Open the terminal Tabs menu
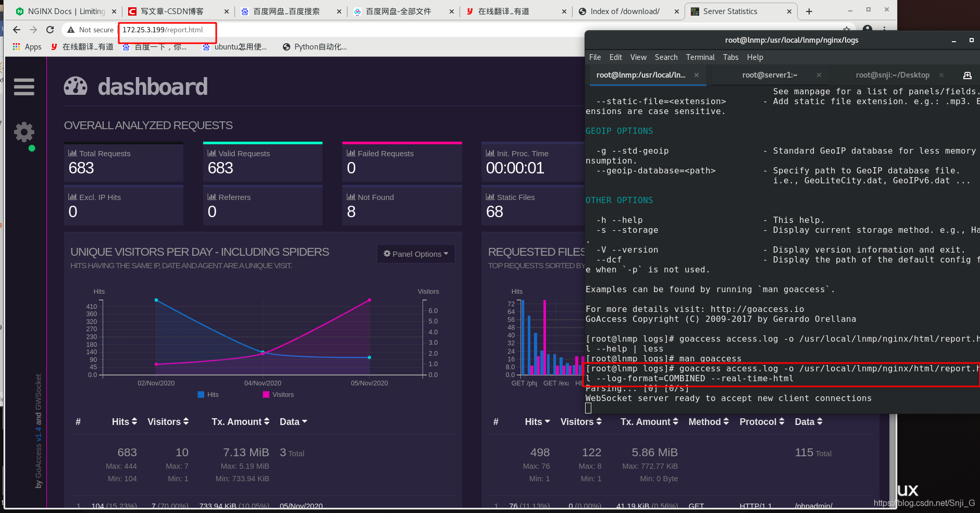The image size is (980, 513). 730,57
